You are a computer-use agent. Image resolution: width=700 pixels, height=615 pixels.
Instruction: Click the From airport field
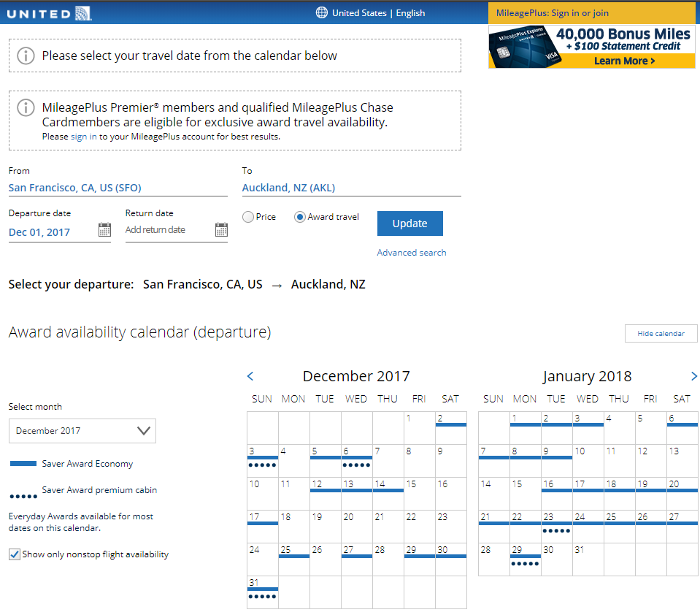118,188
